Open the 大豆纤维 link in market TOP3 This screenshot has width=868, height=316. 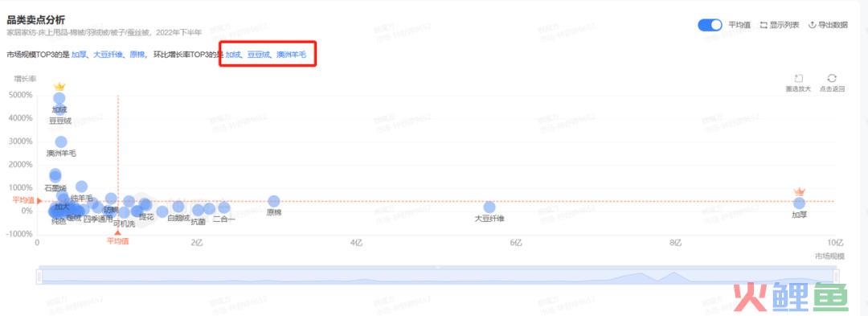pos(108,55)
